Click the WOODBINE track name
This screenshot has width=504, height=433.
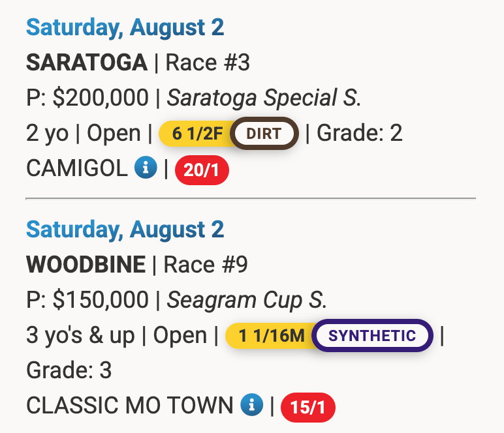tap(86, 265)
